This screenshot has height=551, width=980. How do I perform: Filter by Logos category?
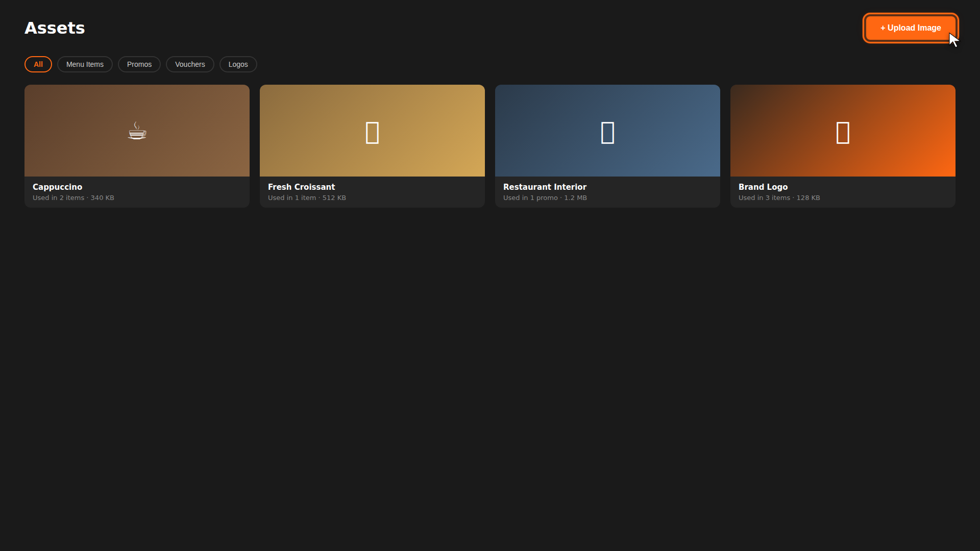coord(238,64)
